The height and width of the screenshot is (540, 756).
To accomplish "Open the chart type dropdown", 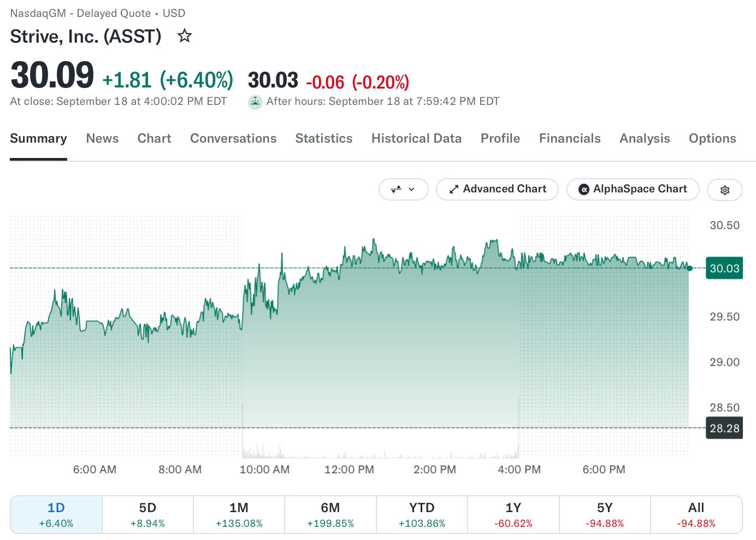I will (404, 189).
